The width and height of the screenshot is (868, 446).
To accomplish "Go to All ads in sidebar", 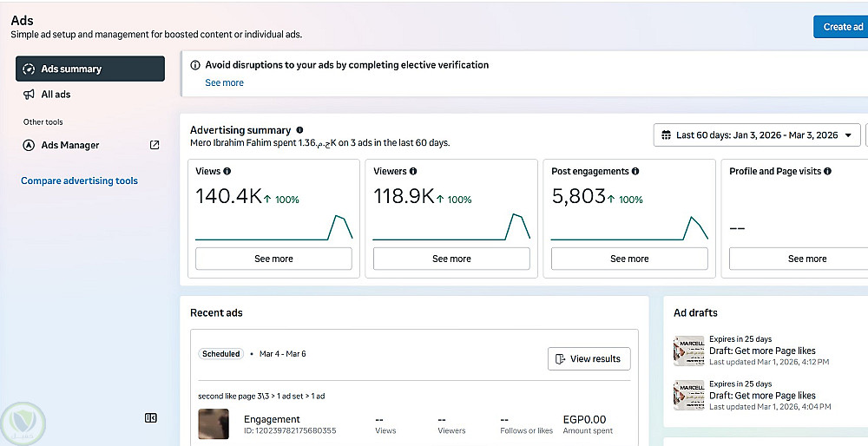I will click(x=56, y=95).
